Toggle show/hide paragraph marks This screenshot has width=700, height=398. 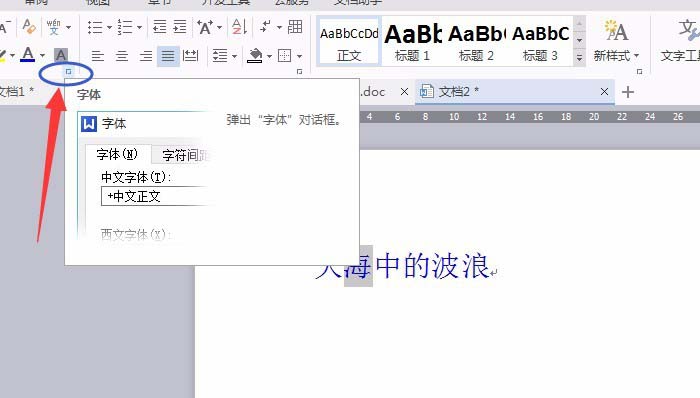(266, 26)
